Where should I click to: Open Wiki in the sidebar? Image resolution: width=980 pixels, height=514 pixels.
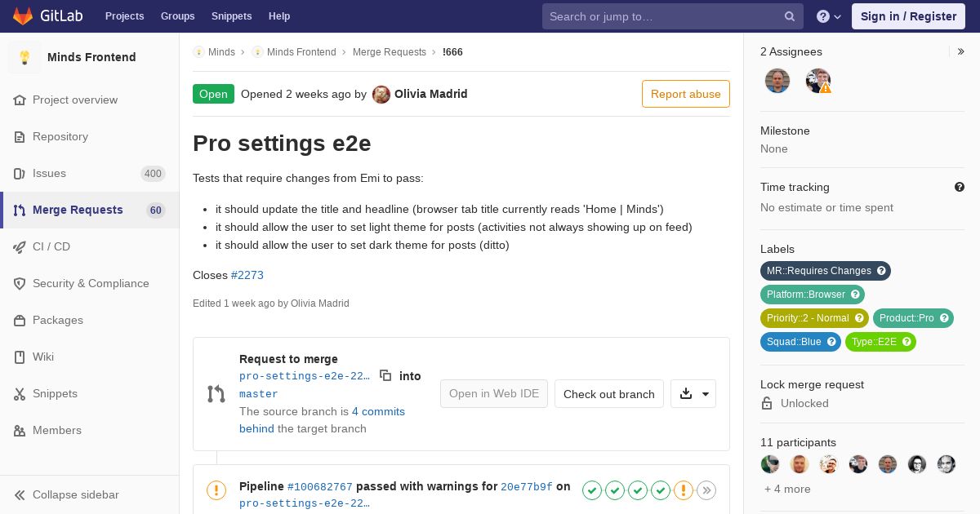[90, 357]
